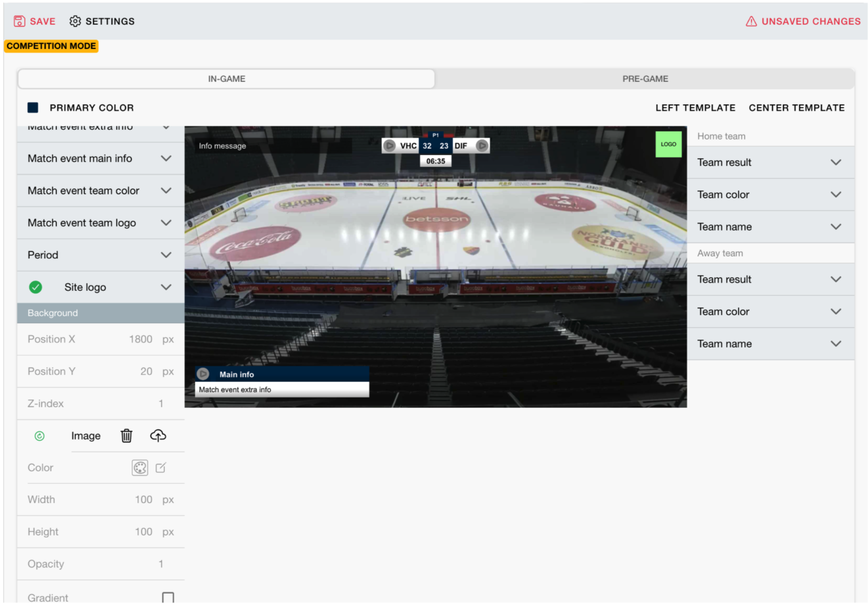The width and height of the screenshot is (868, 604).
Task: Select the green LOGO box in preview
Action: [x=668, y=144]
